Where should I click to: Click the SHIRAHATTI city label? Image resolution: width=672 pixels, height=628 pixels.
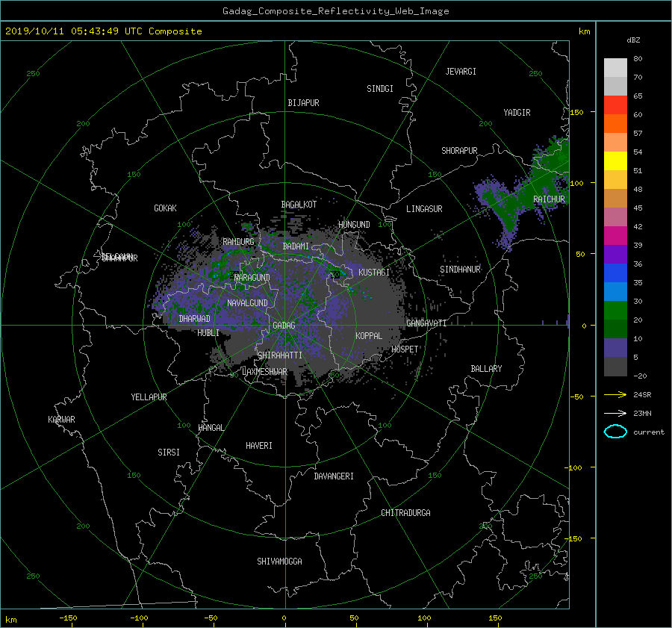coord(280,355)
